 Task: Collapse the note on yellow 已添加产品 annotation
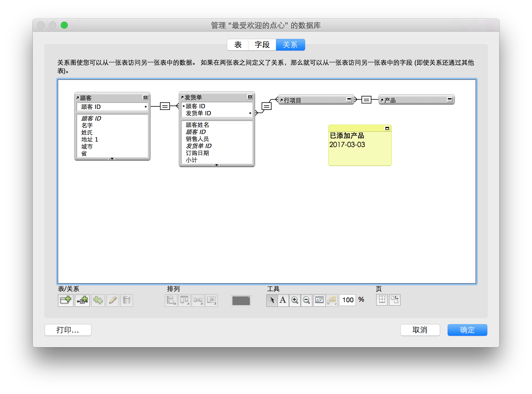point(387,128)
